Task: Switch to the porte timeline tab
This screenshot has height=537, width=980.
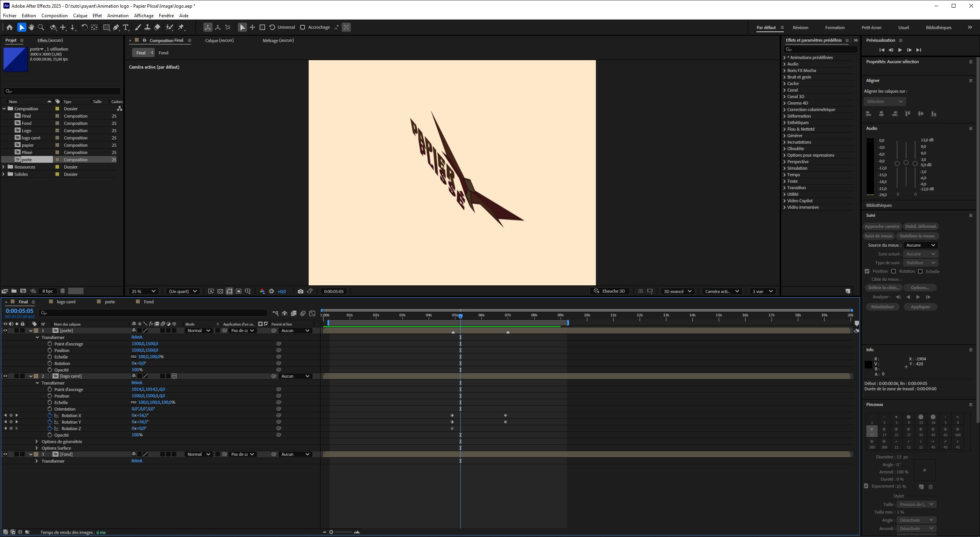Action: click(110, 302)
